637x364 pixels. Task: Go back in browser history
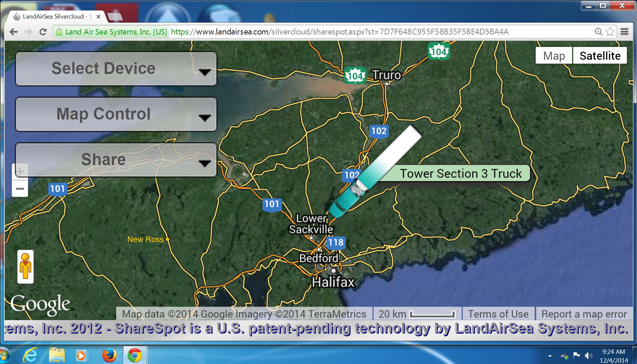(x=14, y=32)
